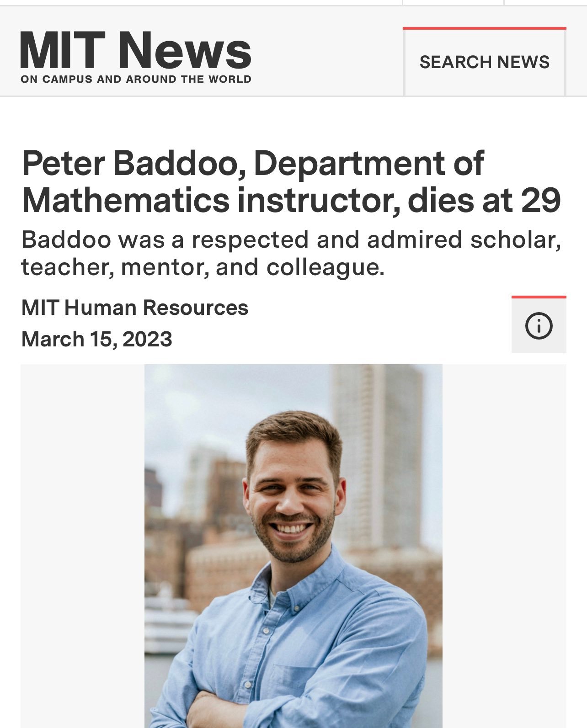Click the SEARCH NEWS button

484,62
